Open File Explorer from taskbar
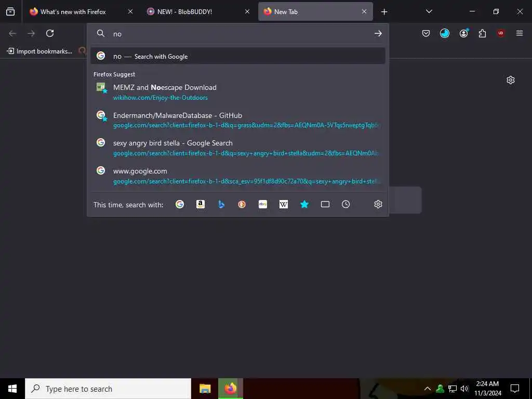The image size is (532, 399). pyautogui.click(x=205, y=389)
